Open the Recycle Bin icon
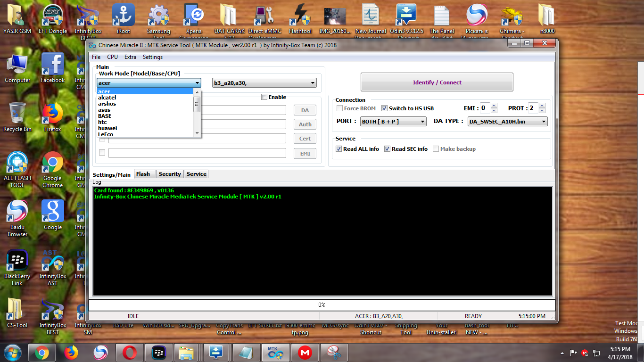Screen dimensions: 644x362 (17, 117)
